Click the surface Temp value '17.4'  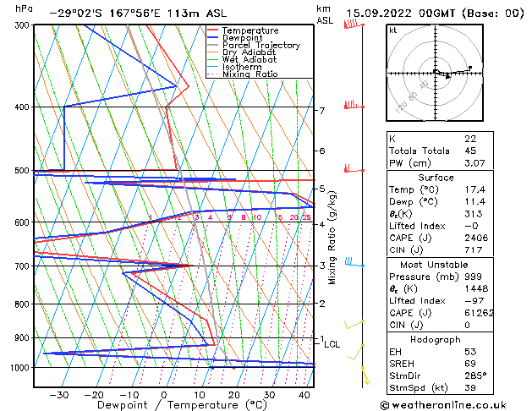pos(475,189)
